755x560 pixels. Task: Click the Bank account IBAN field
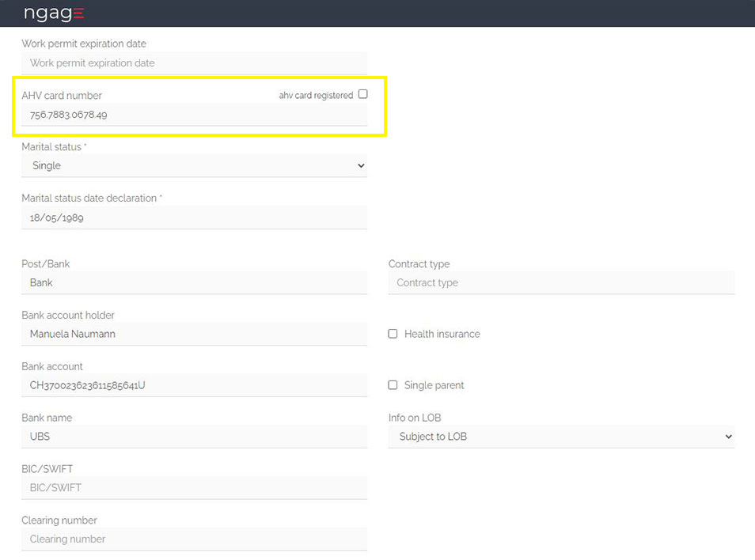tap(194, 385)
